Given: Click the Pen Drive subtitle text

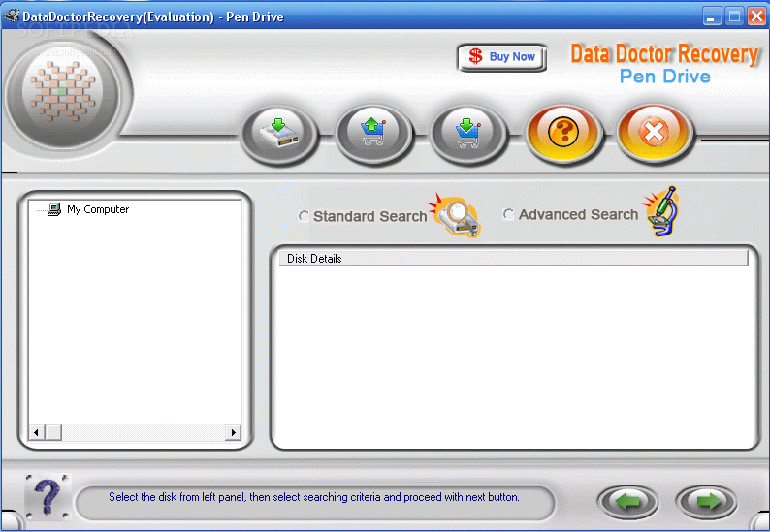Looking at the screenshot, I should pyautogui.click(x=665, y=77).
